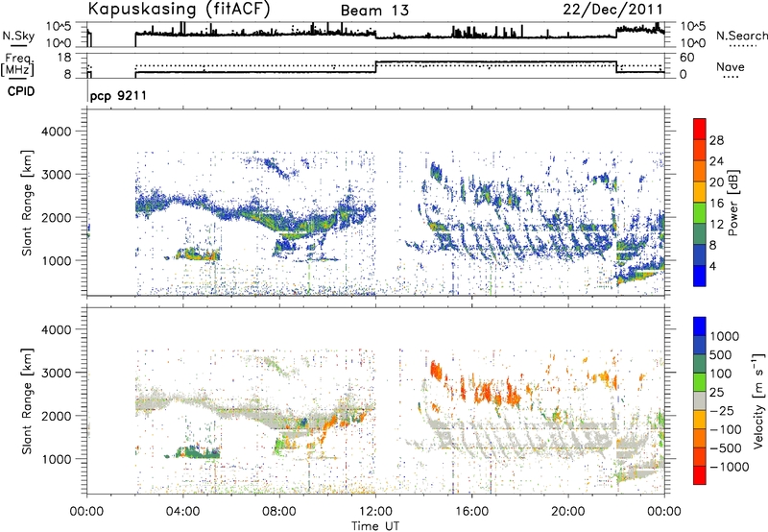Screen dimensions: 768x532
Task: Select the -500 label on Velocity colorbar
Action: [726, 448]
